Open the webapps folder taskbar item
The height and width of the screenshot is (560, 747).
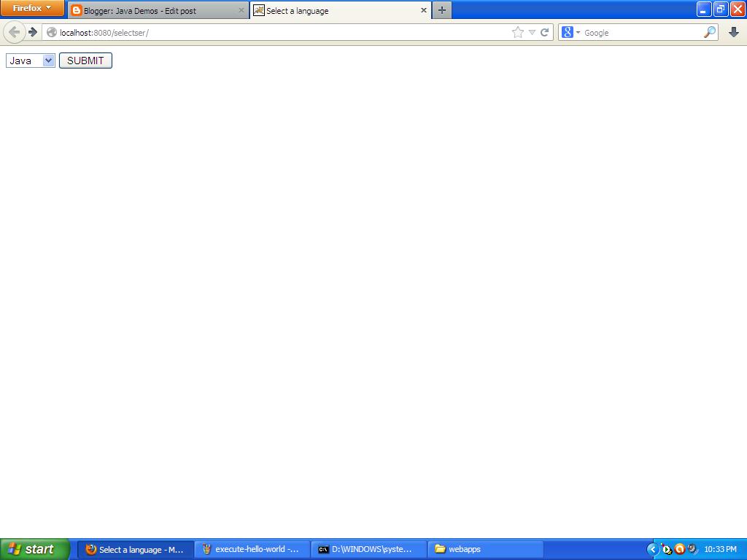pos(486,549)
